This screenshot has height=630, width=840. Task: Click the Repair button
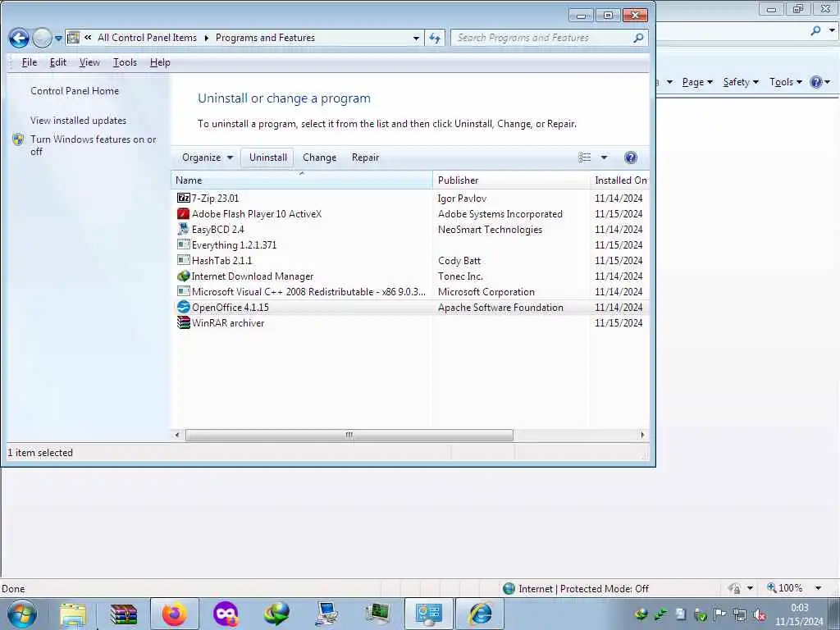365,157
